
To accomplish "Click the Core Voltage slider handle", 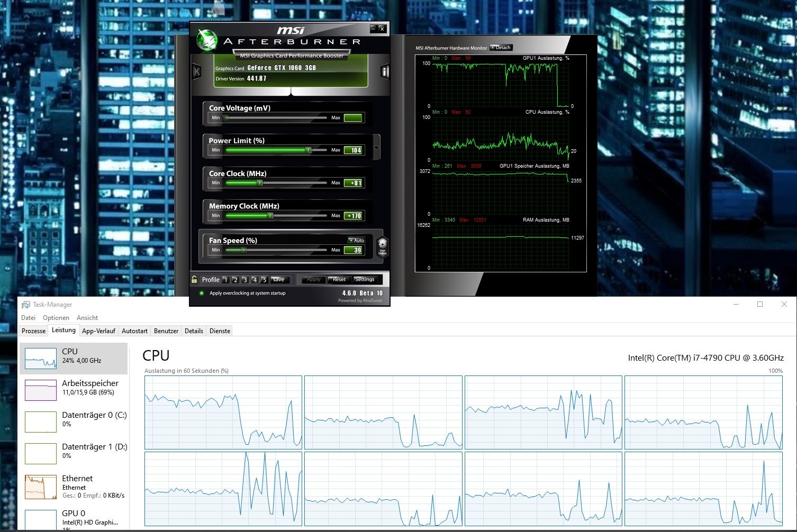I will click(x=226, y=117).
